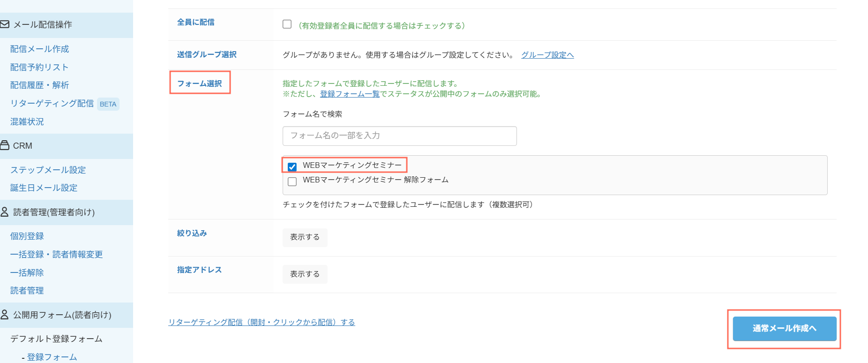Viewport: 868px width, 363px height.
Task: Expand 絞り込み with the 表示する button
Action: click(305, 237)
